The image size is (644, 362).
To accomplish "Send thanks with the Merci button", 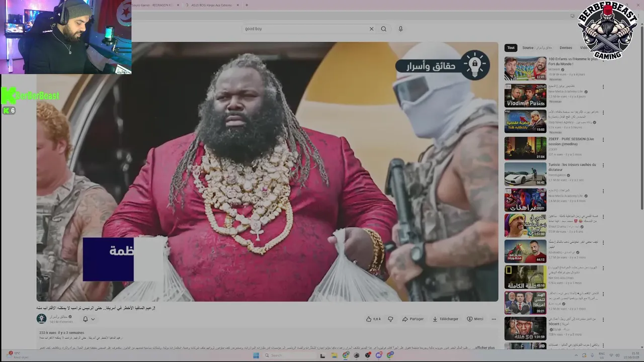I will tap(475, 319).
